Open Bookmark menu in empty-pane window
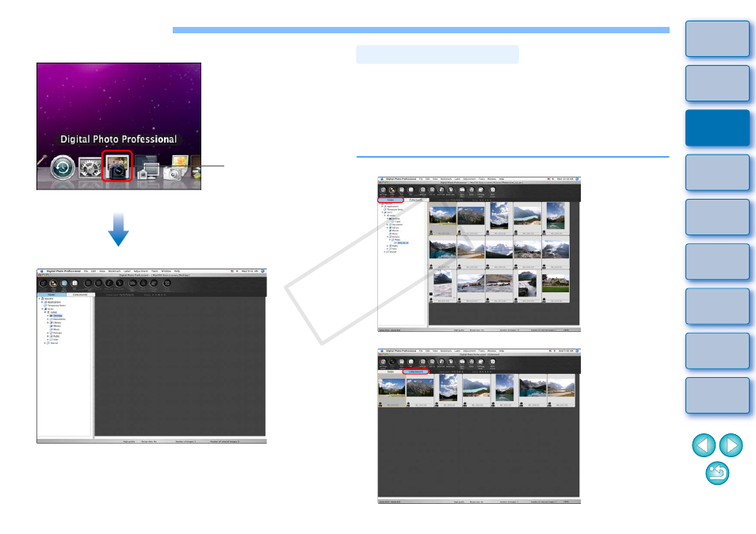The height and width of the screenshot is (534, 756). tap(114, 271)
